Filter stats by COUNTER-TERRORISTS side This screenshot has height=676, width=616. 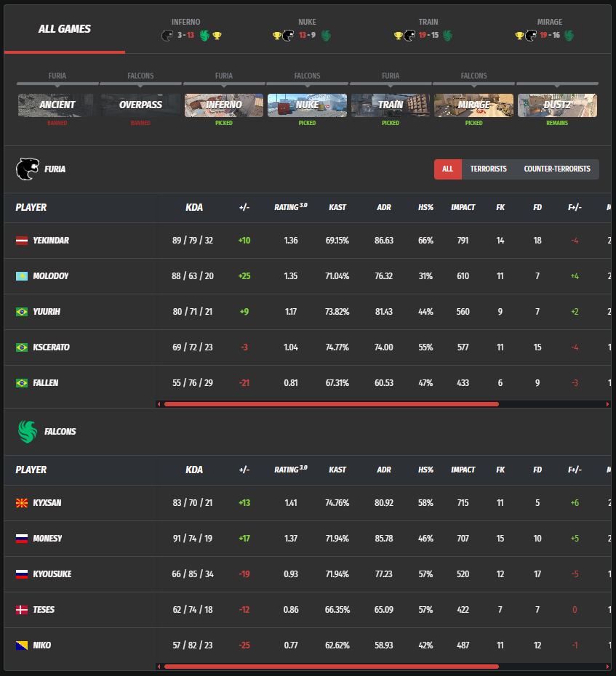pos(557,169)
